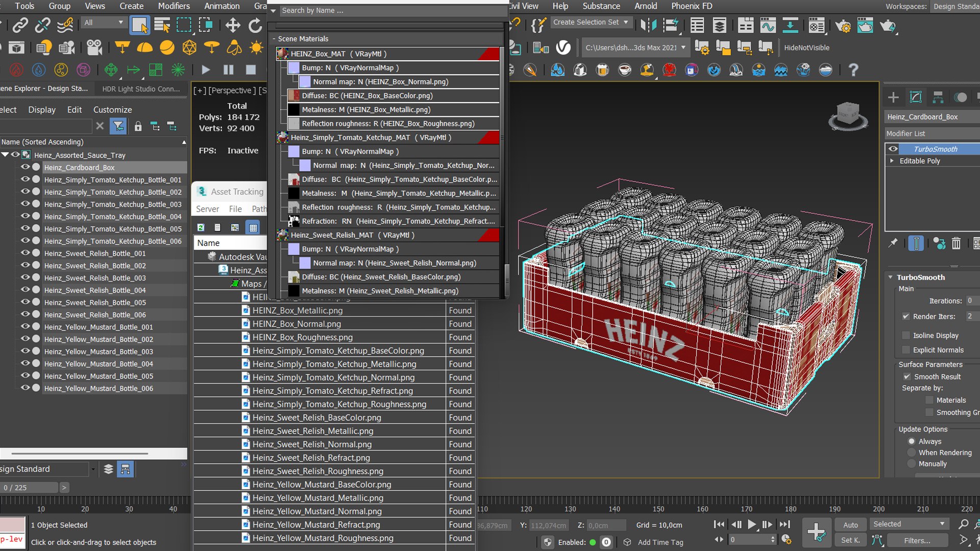Activate the Select Object tool
Screen dimensions: 980x551
[x=139, y=25]
